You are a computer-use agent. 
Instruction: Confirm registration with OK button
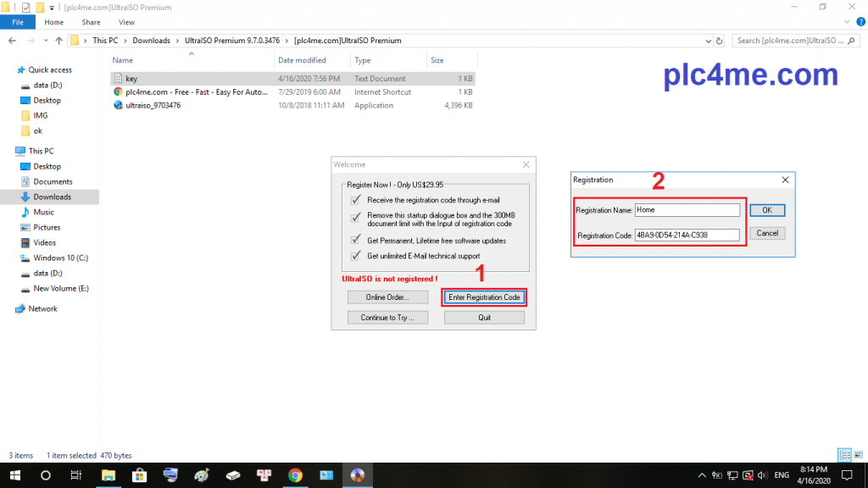coord(767,210)
